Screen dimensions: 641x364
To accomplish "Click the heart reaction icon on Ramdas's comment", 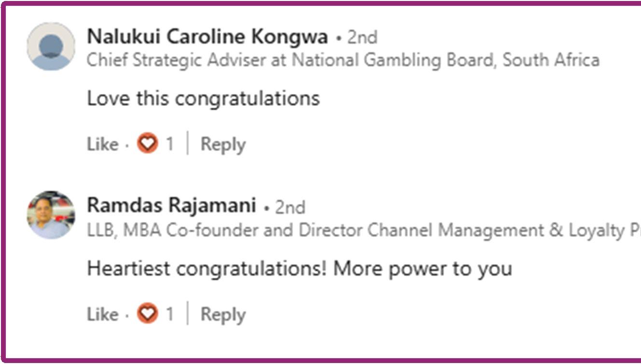I will 147,314.
